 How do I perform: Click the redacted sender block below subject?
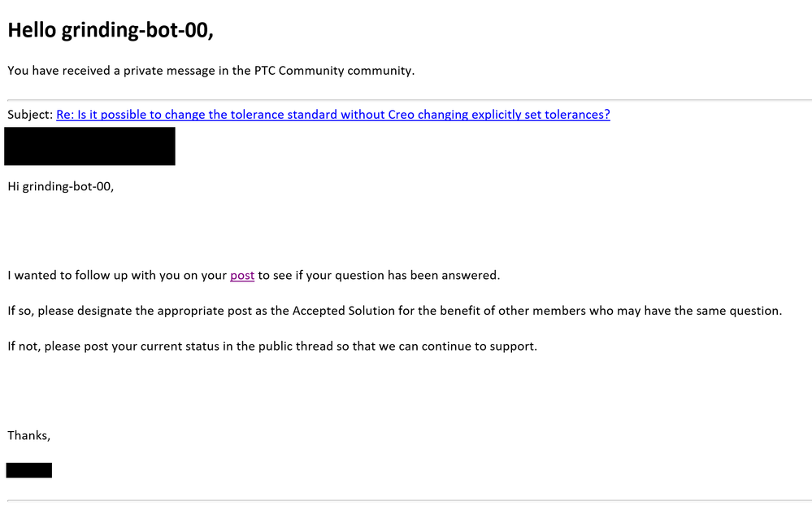[x=89, y=146]
